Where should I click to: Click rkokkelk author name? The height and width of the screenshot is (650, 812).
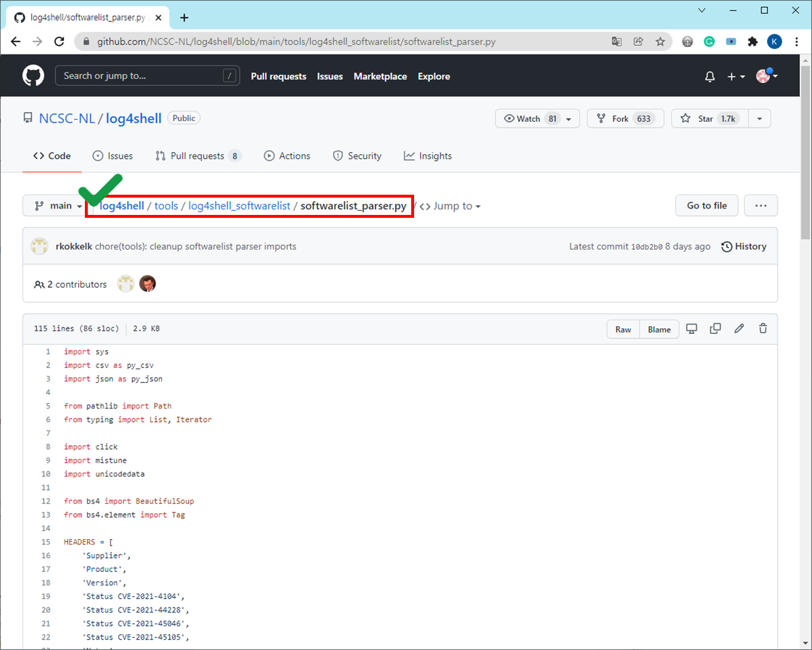pos(74,246)
